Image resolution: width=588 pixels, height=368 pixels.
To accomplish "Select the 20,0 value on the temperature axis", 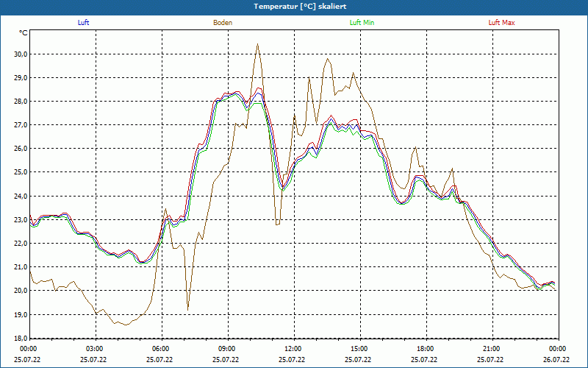I will 21,291.
